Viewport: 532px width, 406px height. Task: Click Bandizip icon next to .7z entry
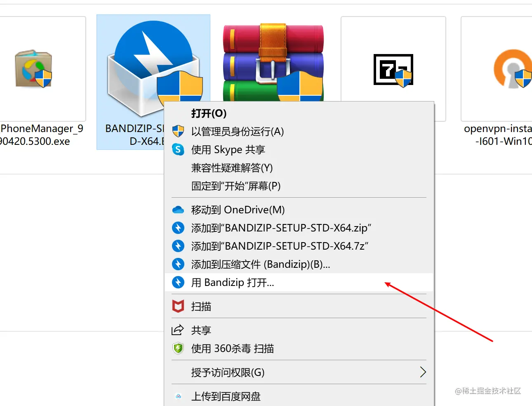[x=178, y=246]
